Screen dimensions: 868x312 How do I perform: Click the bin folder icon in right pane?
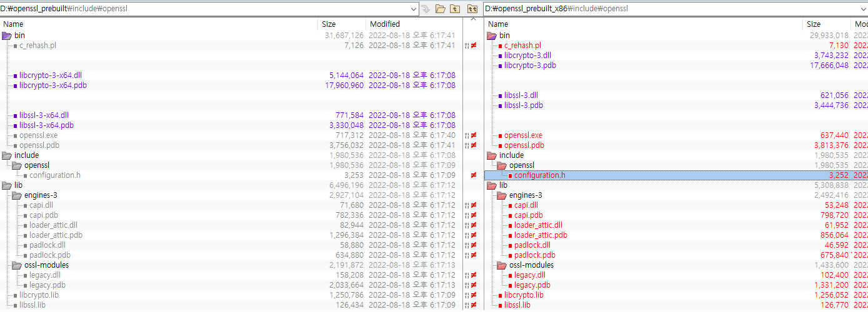[x=492, y=36]
